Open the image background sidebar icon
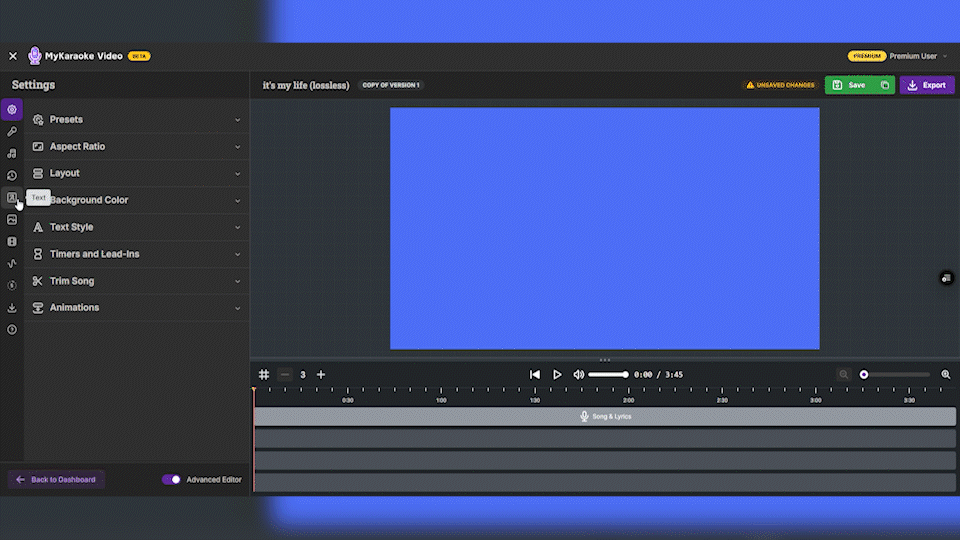The image size is (960, 540). pyautogui.click(x=12, y=220)
